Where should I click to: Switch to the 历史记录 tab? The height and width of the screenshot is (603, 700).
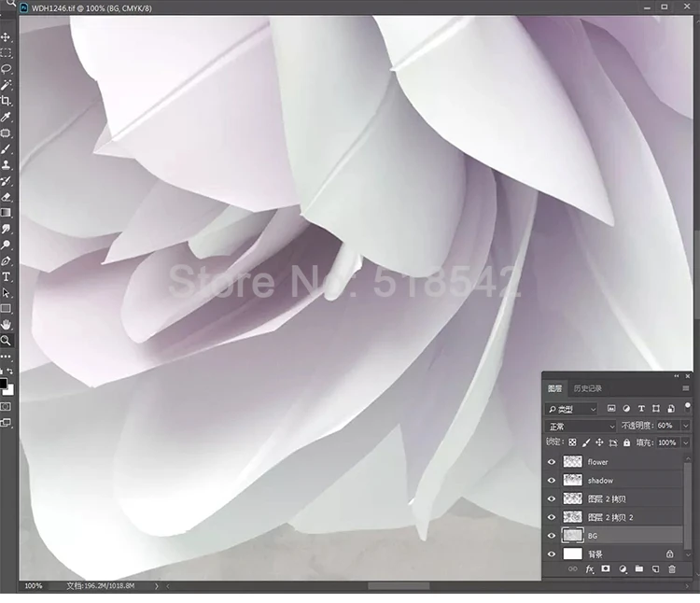pyautogui.click(x=587, y=388)
